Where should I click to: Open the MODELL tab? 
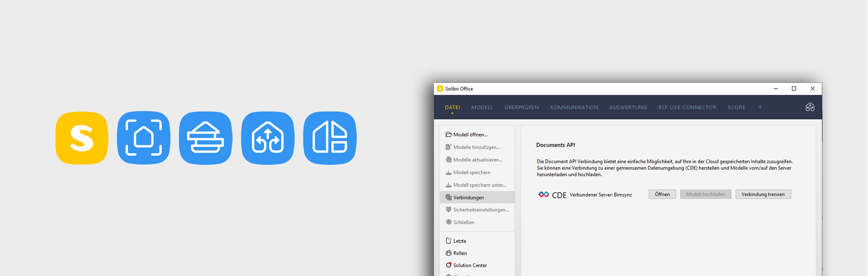(482, 107)
